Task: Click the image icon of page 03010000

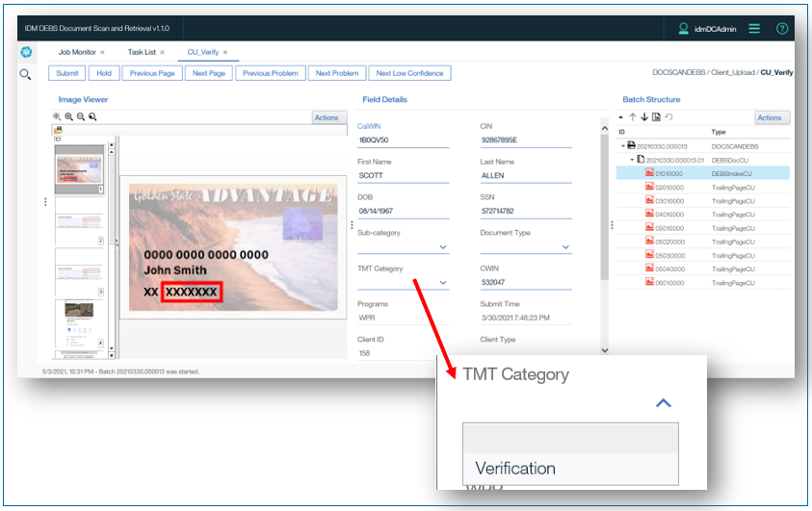Action: (x=649, y=200)
